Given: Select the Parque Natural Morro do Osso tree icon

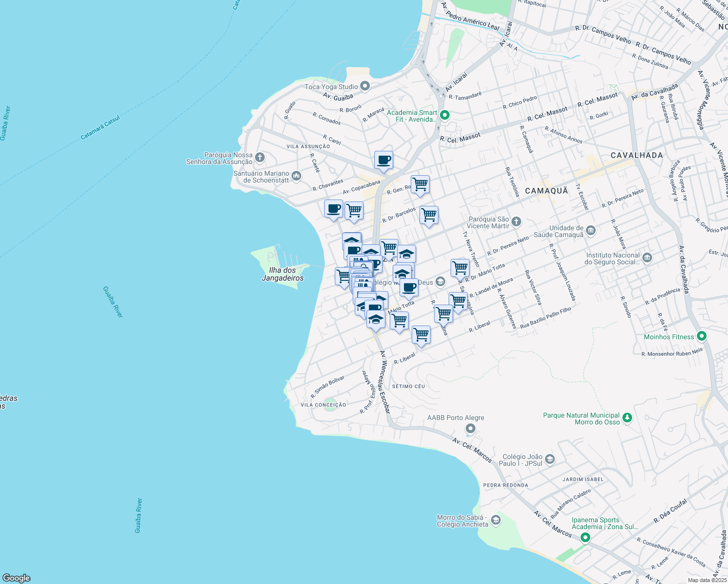Looking at the screenshot, I should tap(627, 418).
